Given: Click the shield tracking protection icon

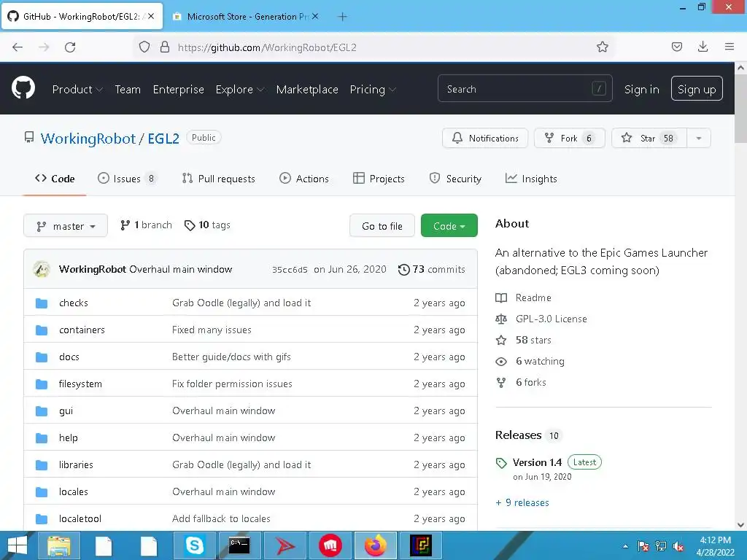Looking at the screenshot, I should click(144, 47).
